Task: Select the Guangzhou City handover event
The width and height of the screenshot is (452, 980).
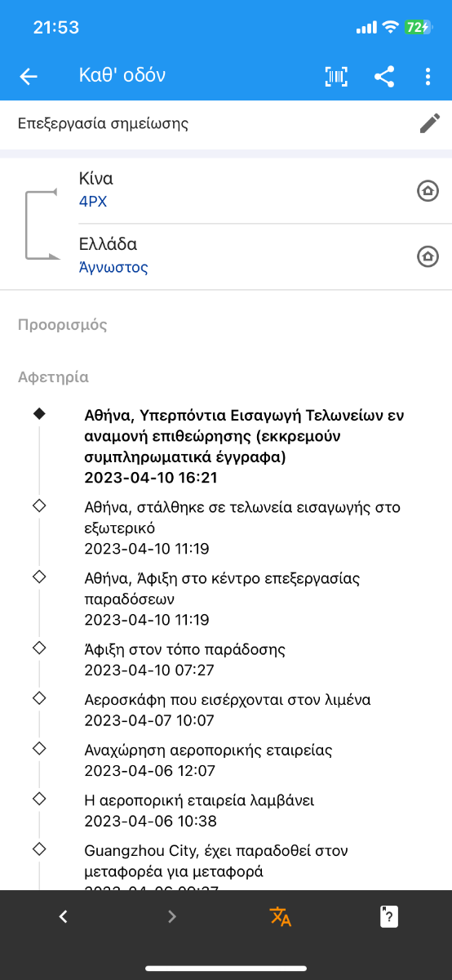Action: 216,871
